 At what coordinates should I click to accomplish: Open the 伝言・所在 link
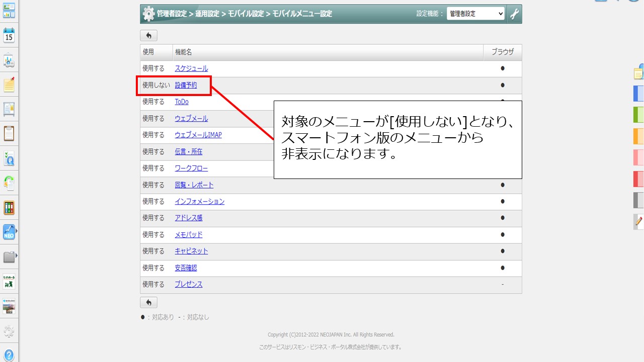pos(189,151)
